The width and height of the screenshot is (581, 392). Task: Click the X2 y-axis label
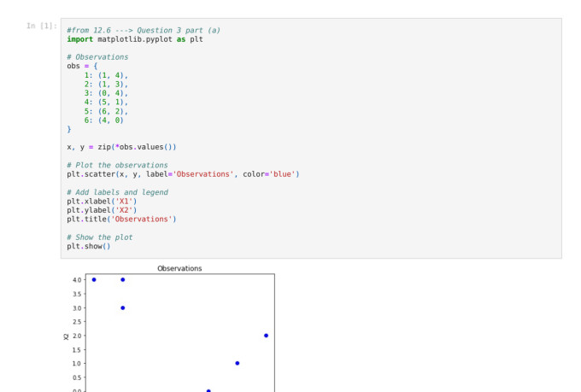pyautogui.click(x=66, y=336)
